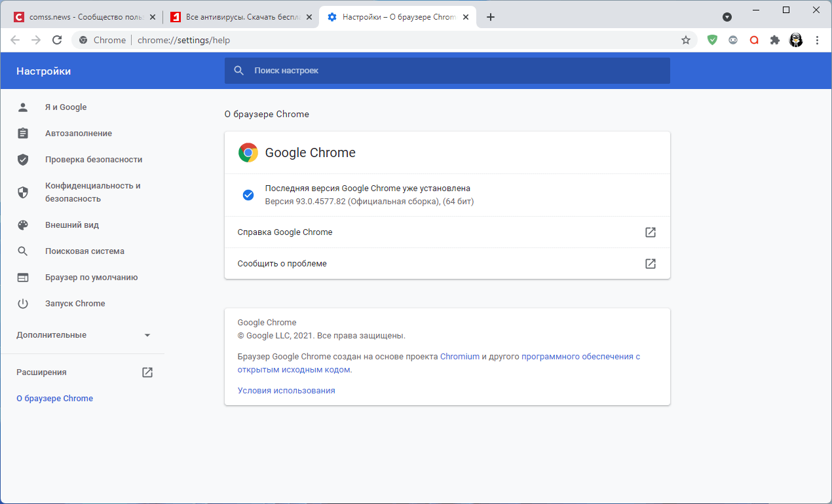Click the external link icon beside Расширения
Image resolution: width=832 pixels, height=504 pixels.
tap(147, 372)
